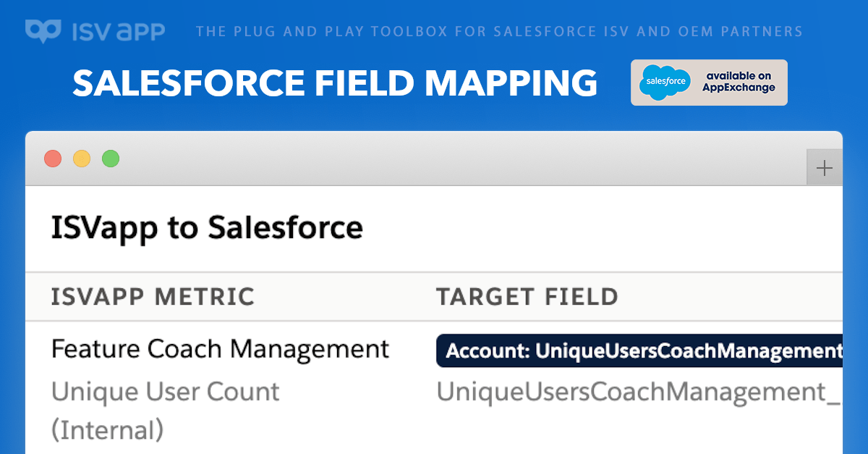Click the TARGET FIELD column header
Viewport: 868px width, 454px height.
click(527, 296)
